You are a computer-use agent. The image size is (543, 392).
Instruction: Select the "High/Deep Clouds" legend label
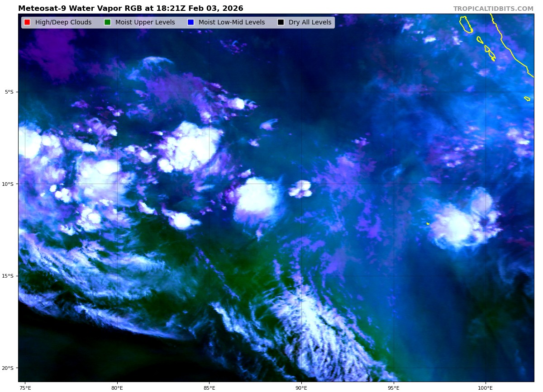(63, 23)
